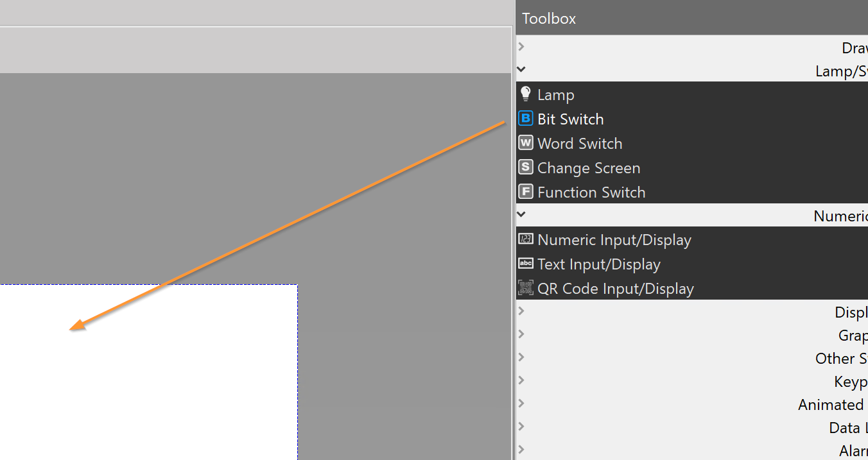
Task: Collapse the Lamp/Switch category chevron
Action: coord(521,69)
